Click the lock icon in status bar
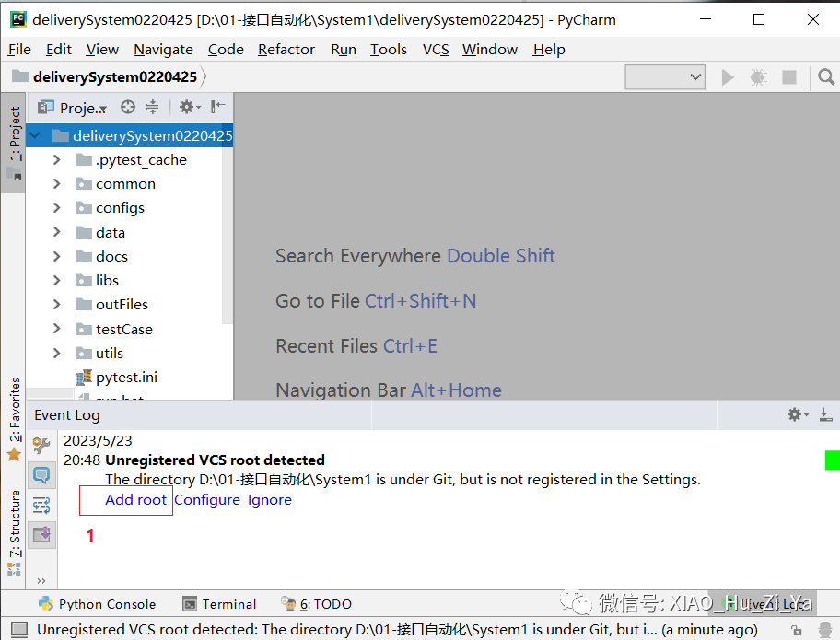The height and width of the screenshot is (640, 840). (797, 631)
